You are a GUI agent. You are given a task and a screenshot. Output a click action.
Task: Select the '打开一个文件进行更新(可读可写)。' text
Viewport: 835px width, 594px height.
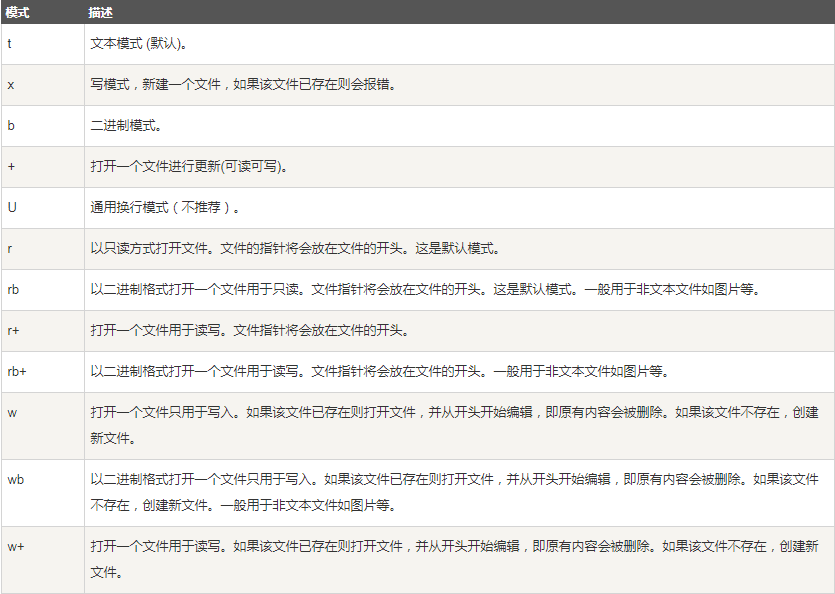[190, 167]
